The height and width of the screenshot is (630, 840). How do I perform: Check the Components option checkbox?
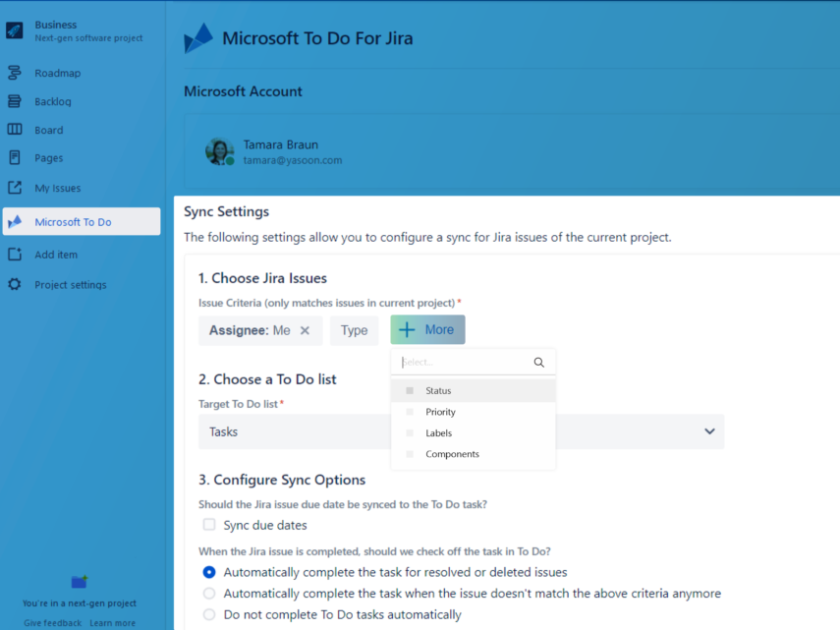coord(410,454)
